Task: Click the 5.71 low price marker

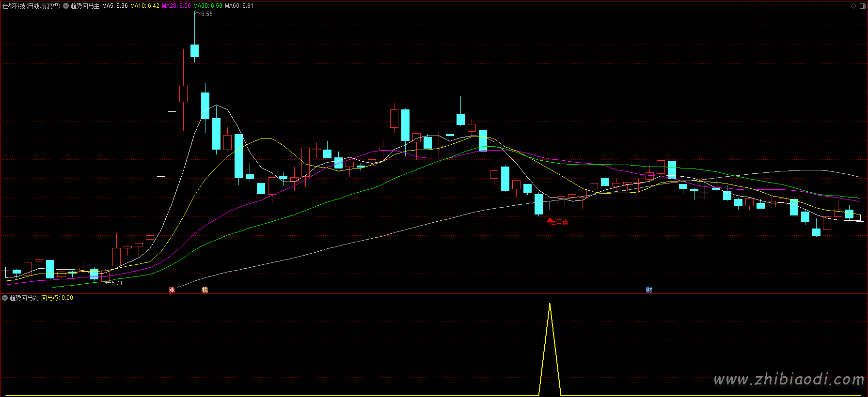Action: (x=116, y=283)
